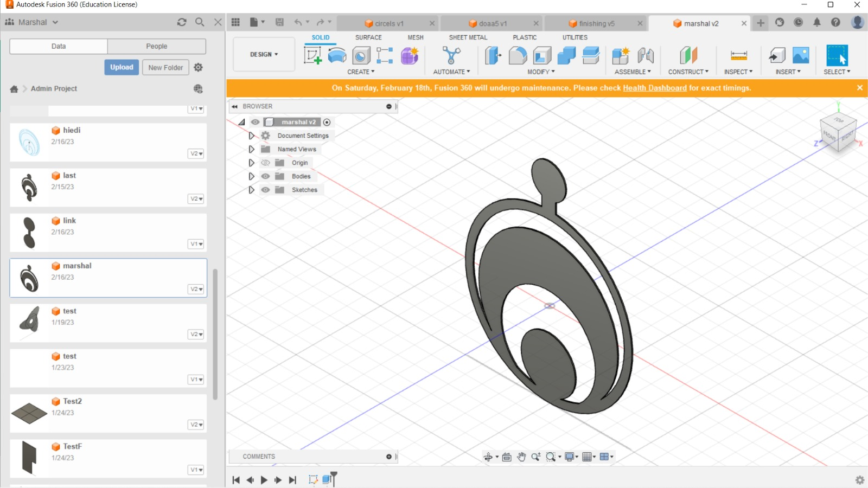Click the New Folder button

165,67
